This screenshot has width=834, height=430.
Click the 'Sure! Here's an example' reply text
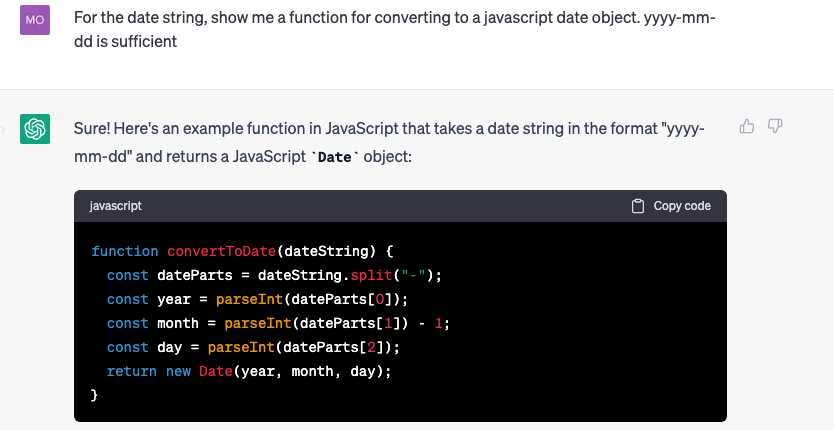389,143
